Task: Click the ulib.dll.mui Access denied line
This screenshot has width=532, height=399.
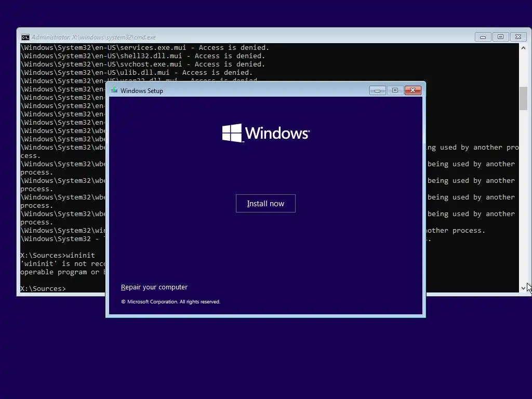Action: click(x=137, y=73)
